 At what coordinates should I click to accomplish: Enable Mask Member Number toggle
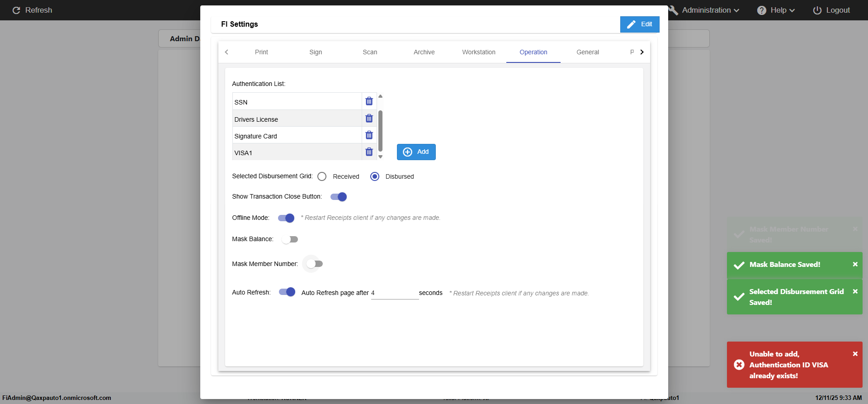314,264
